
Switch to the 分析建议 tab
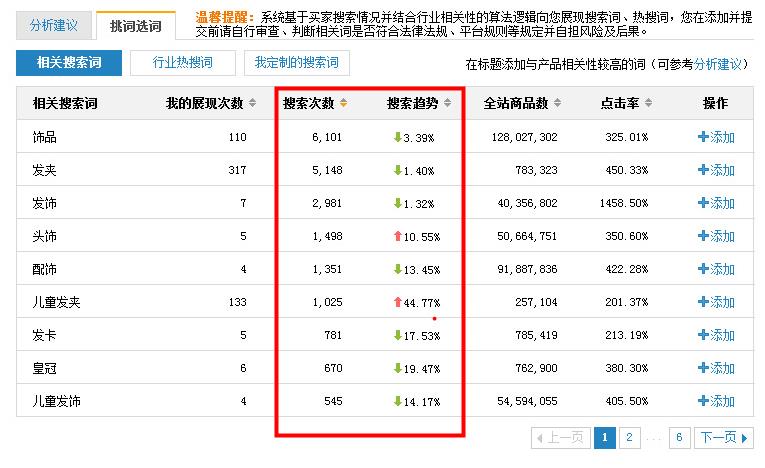(54, 25)
